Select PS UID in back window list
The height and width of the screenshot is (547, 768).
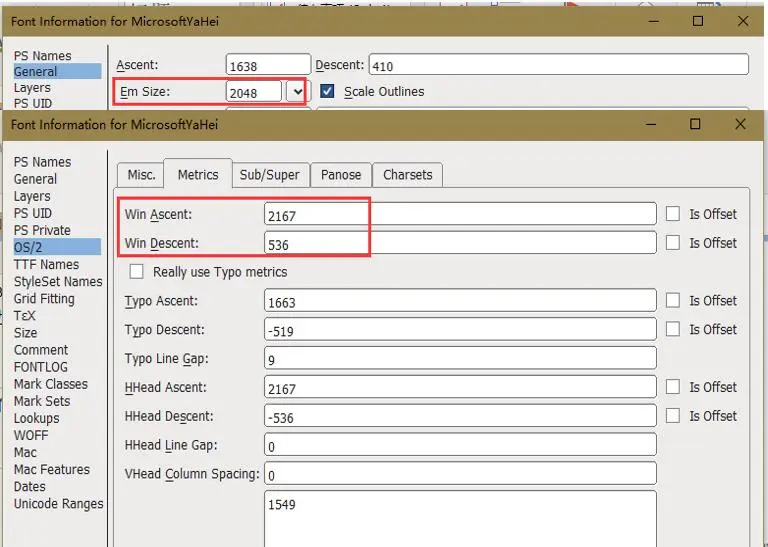click(32, 103)
